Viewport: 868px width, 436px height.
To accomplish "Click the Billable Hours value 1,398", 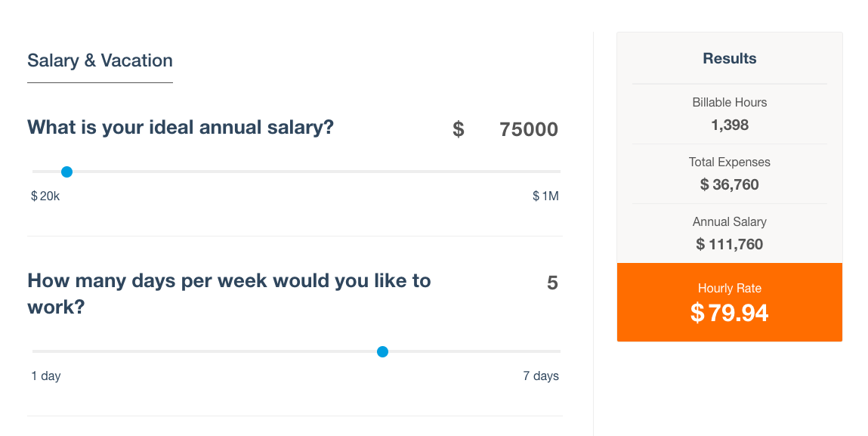I will pos(729,125).
